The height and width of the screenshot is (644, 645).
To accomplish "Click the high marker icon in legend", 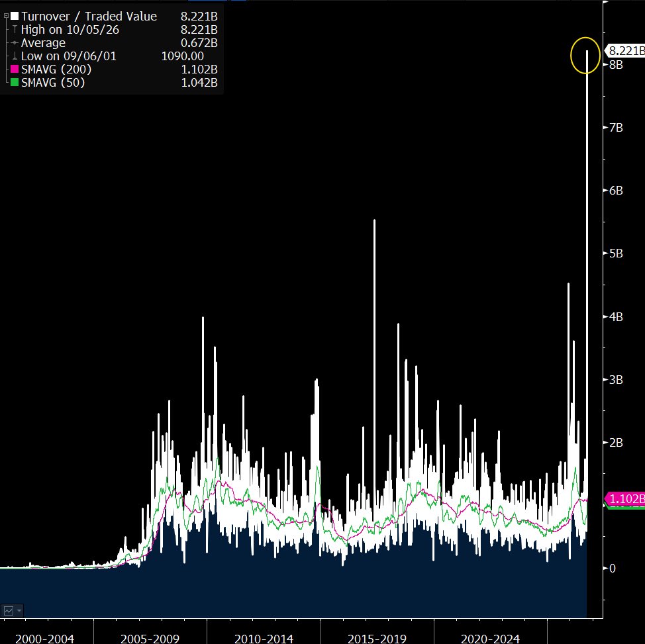I will [x=15, y=29].
